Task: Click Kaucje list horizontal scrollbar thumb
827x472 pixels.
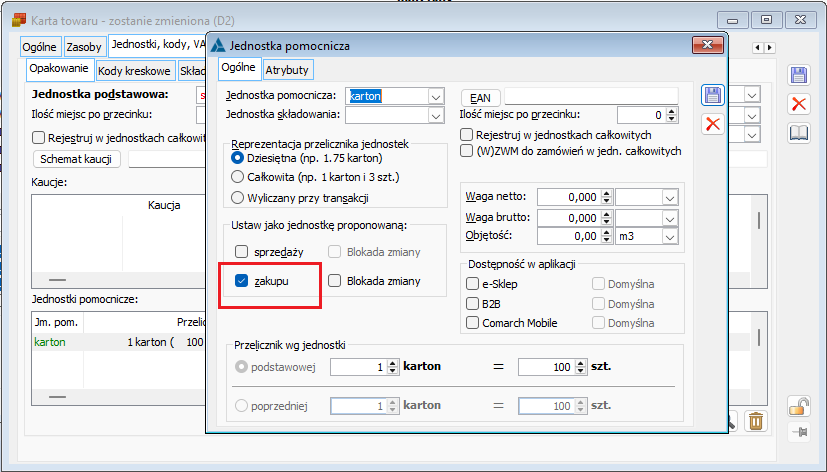Action: pos(57,280)
